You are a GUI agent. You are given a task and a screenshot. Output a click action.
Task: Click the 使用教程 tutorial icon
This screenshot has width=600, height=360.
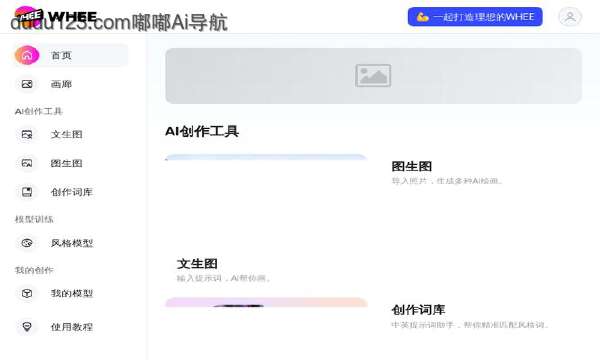point(27,327)
